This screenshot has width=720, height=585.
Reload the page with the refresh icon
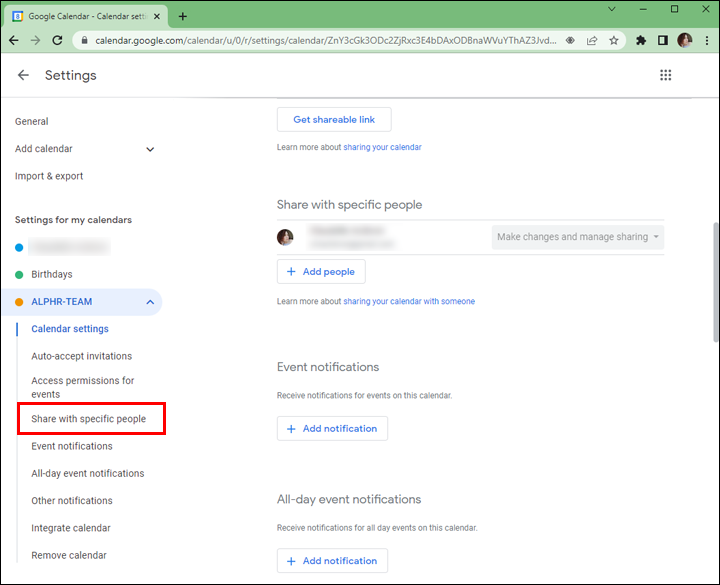[x=58, y=41]
